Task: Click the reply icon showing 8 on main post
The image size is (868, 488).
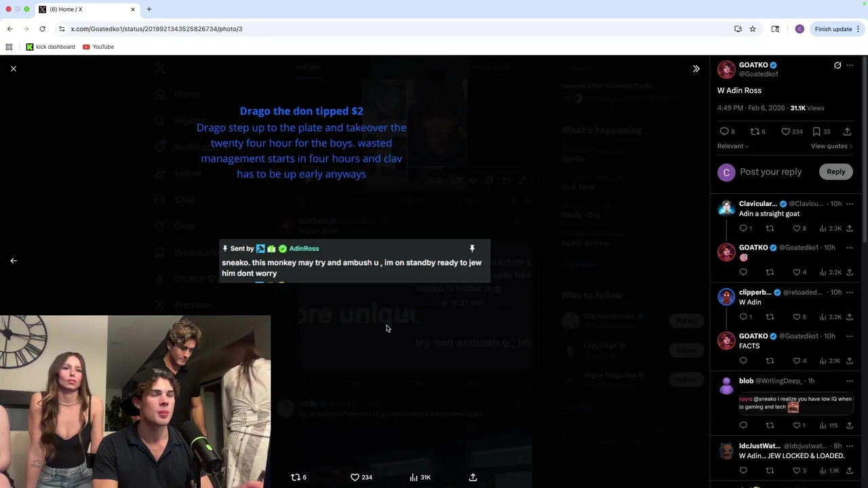Action: (727, 131)
